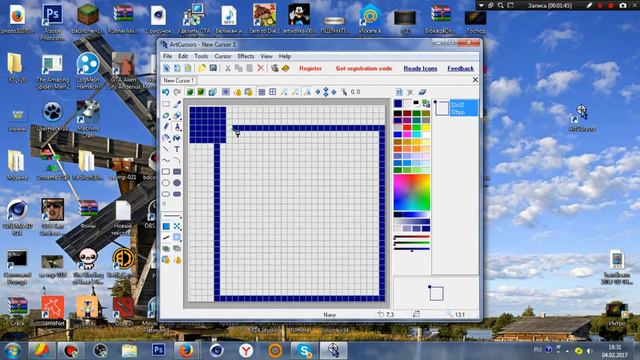640x360 pixels.
Task: Click the Paste clipboard icon
Action: coord(249,68)
